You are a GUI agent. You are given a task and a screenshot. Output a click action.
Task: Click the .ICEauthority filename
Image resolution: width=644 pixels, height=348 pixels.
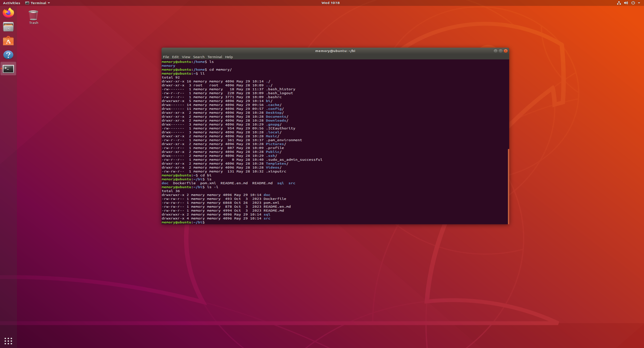[280, 128]
